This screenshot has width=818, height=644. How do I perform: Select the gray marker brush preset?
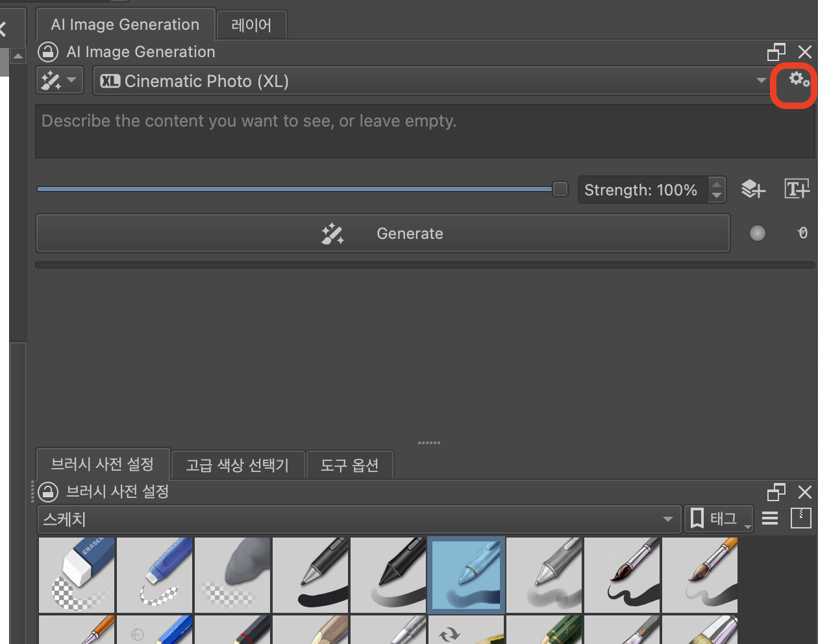point(544,575)
